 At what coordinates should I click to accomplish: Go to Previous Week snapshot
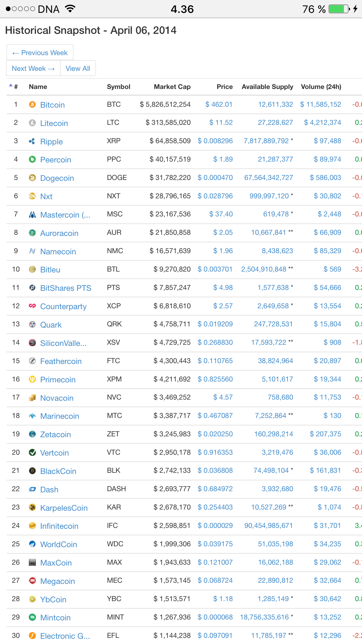tap(40, 52)
